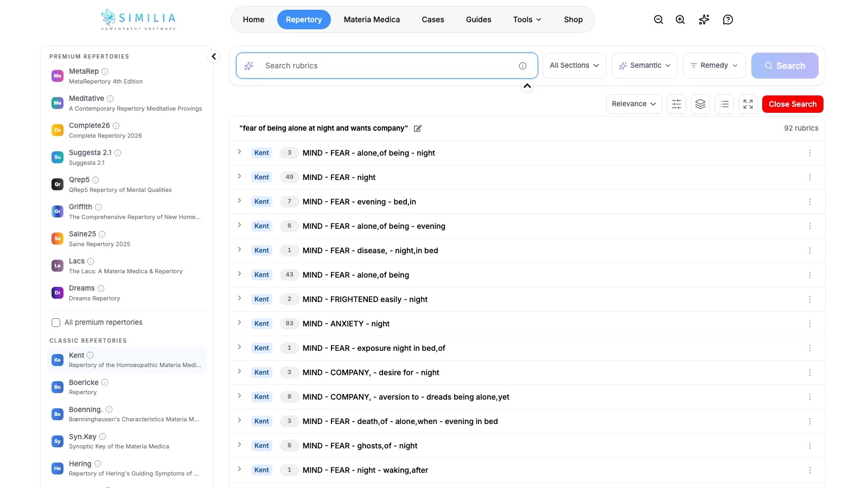868x488 pixels.
Task: Click the Similia logo
Action: click(x=138, y=20)
